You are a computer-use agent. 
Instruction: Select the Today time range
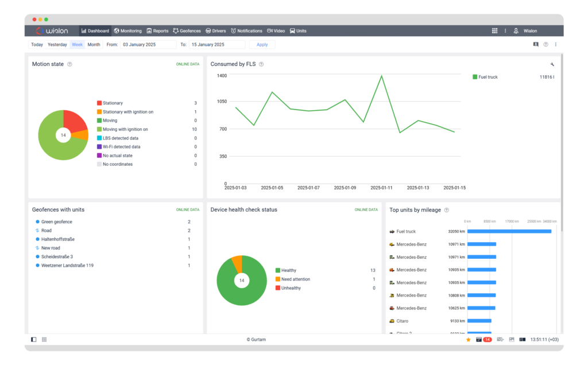click(37, 45)
